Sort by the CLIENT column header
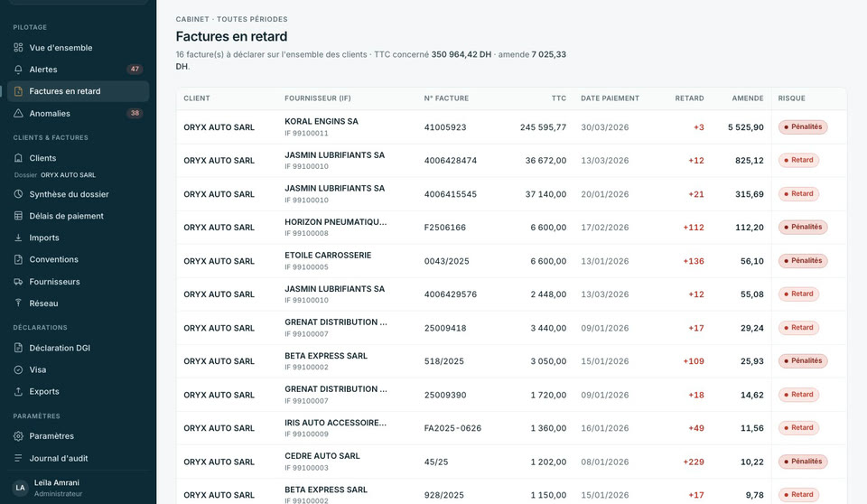 [197, 98]
